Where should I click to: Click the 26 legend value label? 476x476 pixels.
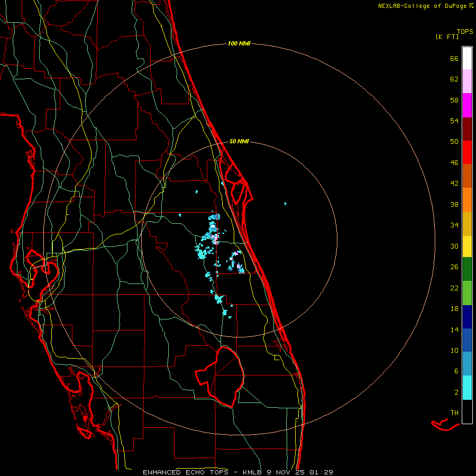454,267
